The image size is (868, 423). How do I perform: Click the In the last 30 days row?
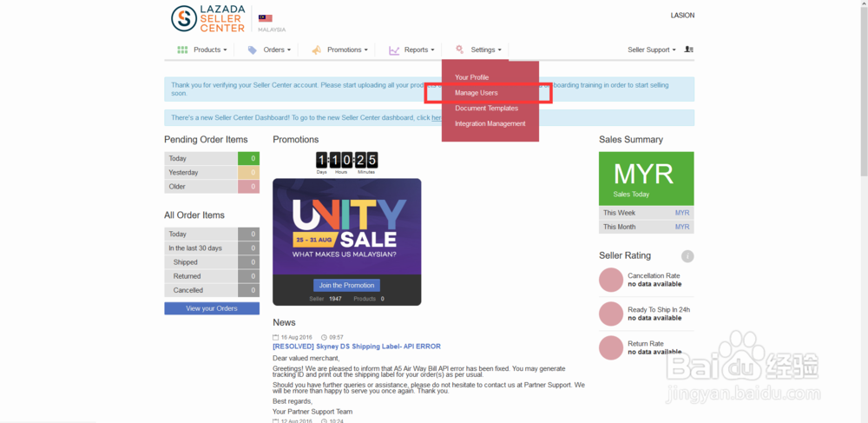(212, 248)
